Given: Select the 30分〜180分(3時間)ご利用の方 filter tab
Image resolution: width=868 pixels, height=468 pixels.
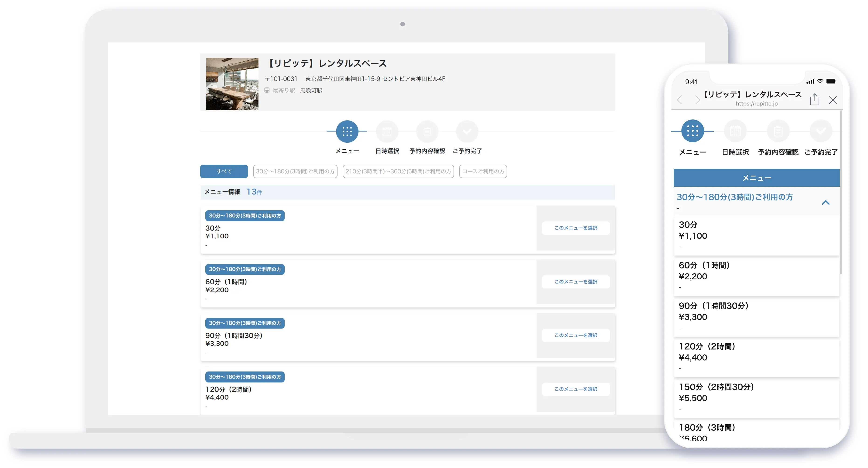Looking at the screenshot, I should click(x=295, y=171).
